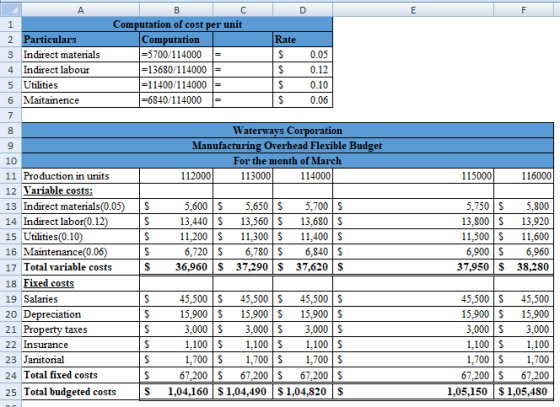Click the 'Depreciation' label

tap(81, 314)
